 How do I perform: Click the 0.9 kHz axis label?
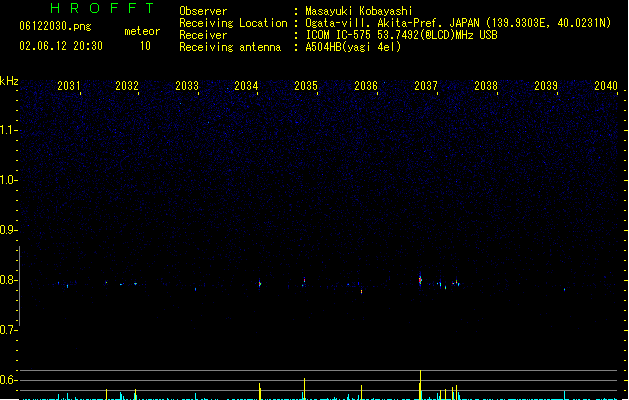tap(7, 230)
